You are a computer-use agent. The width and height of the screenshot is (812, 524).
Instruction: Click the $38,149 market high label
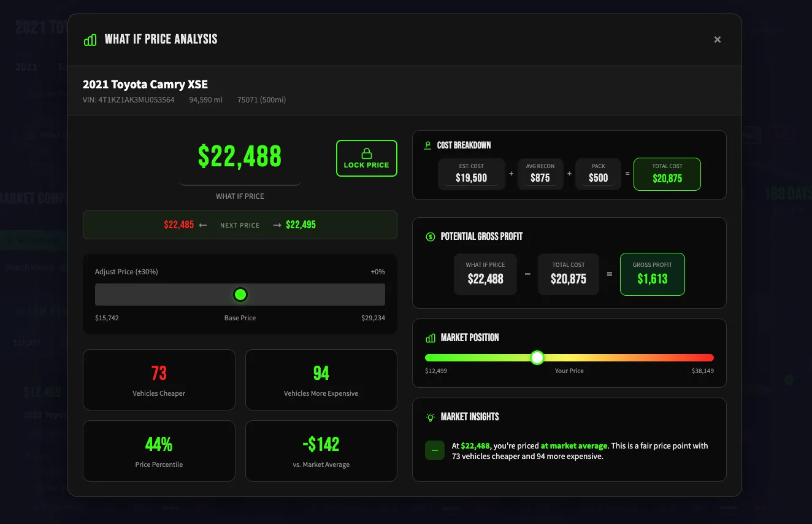703,371
